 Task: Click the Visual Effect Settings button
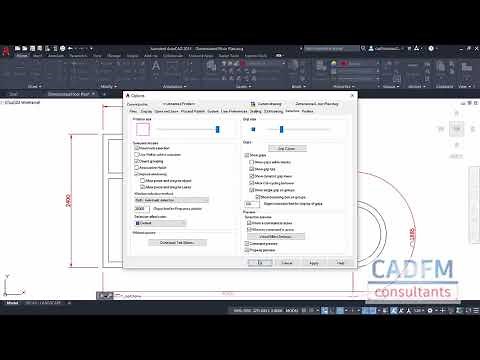click(276, 236)
